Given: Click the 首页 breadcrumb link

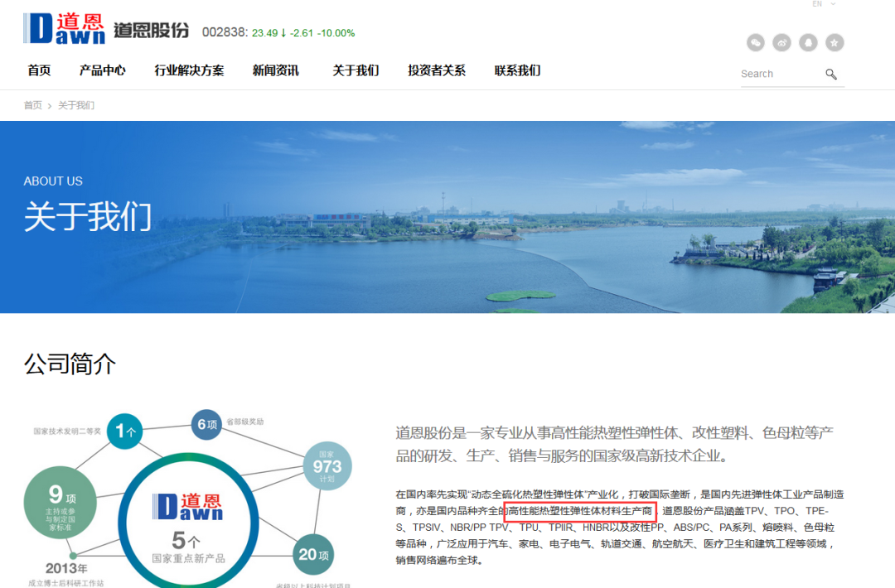Looking at the screenshot, I should tap(32, 105).
